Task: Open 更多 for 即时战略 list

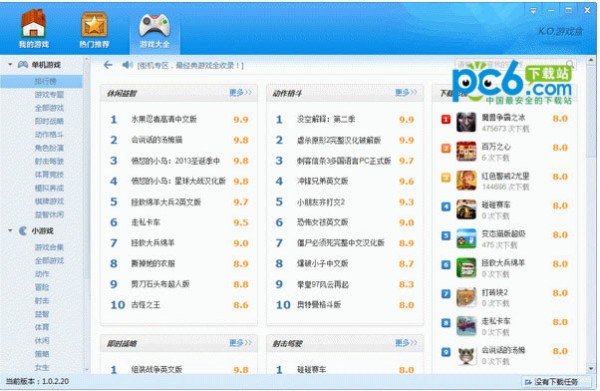Action: (240, 342)
